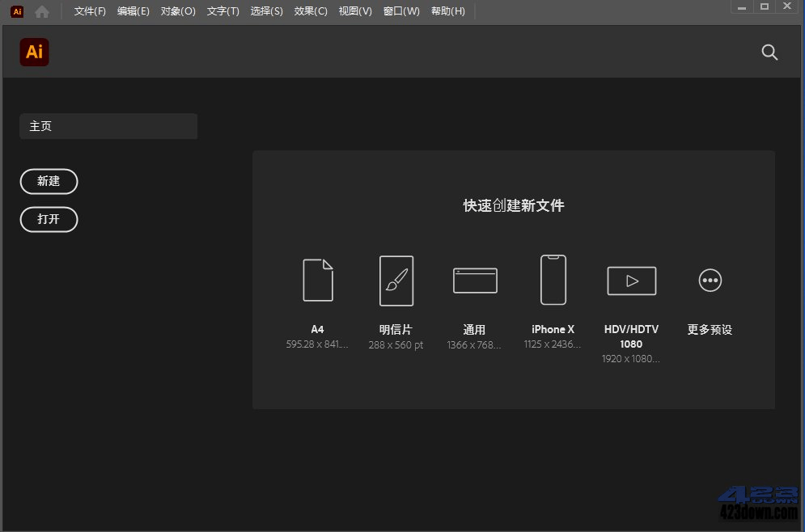Open the 窗口 menu

coord(400,11)
